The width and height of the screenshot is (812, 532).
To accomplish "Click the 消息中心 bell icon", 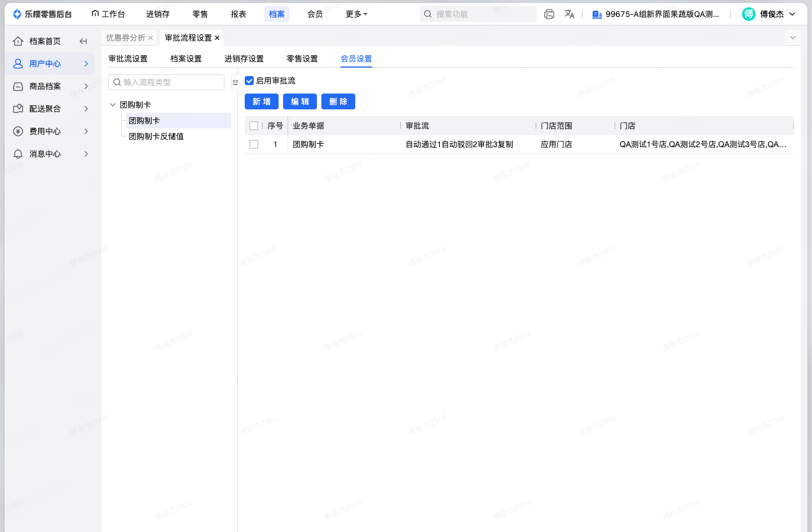I will click(x=18, y=154).
